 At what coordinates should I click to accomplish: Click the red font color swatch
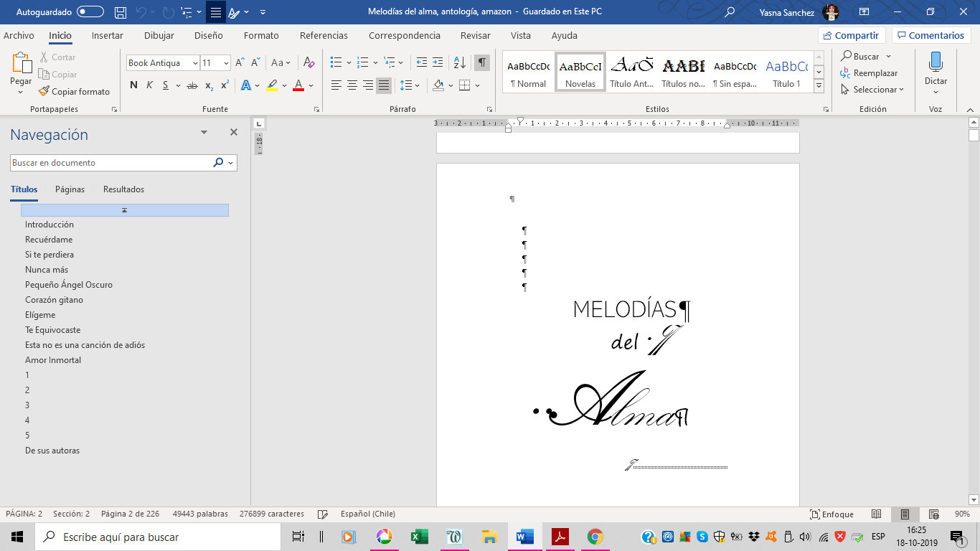coord(298,85)
